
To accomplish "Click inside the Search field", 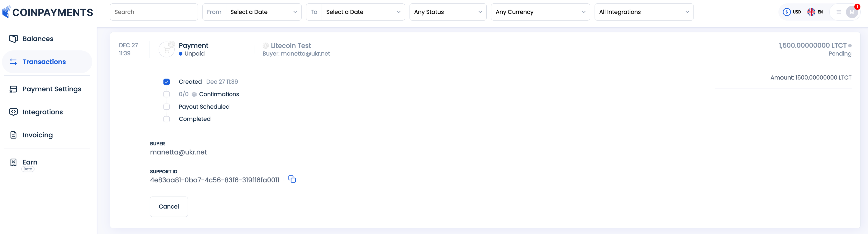I will click(154, 12).
